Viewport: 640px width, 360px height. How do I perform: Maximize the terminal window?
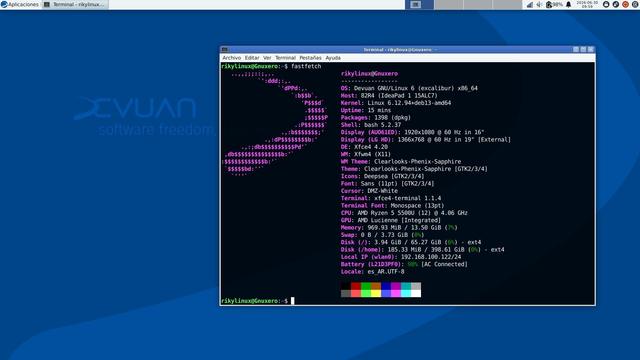pos(583,49)
